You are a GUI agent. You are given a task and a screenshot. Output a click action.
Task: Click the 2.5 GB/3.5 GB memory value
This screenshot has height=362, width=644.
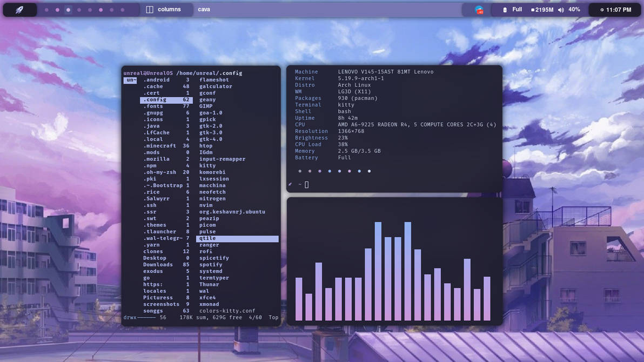click(359, 151)
